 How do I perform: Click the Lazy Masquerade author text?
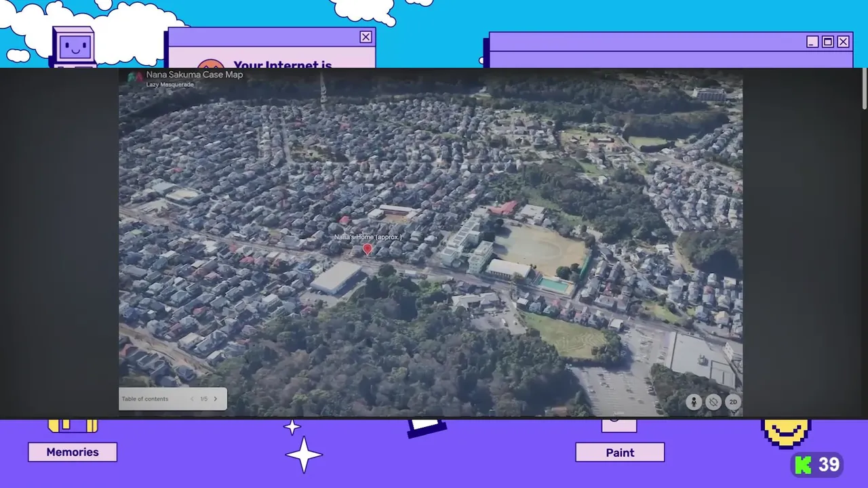click(170, 85)
